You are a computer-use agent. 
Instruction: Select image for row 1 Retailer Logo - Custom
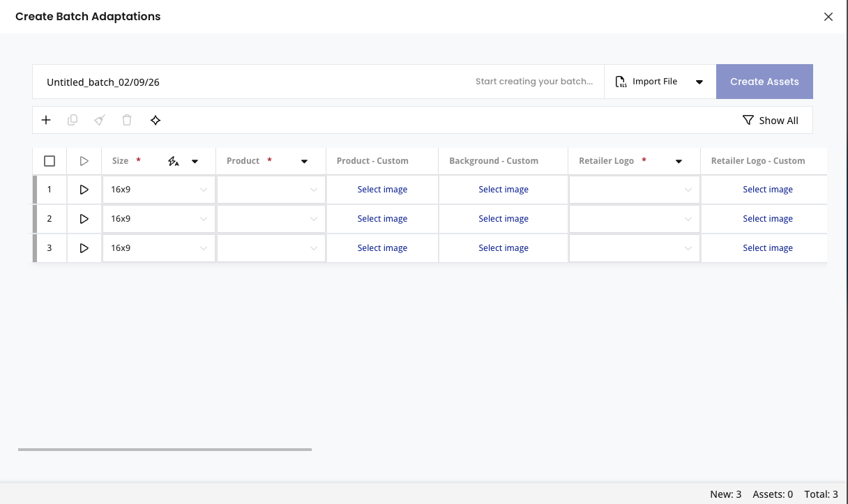click(768, 190)
